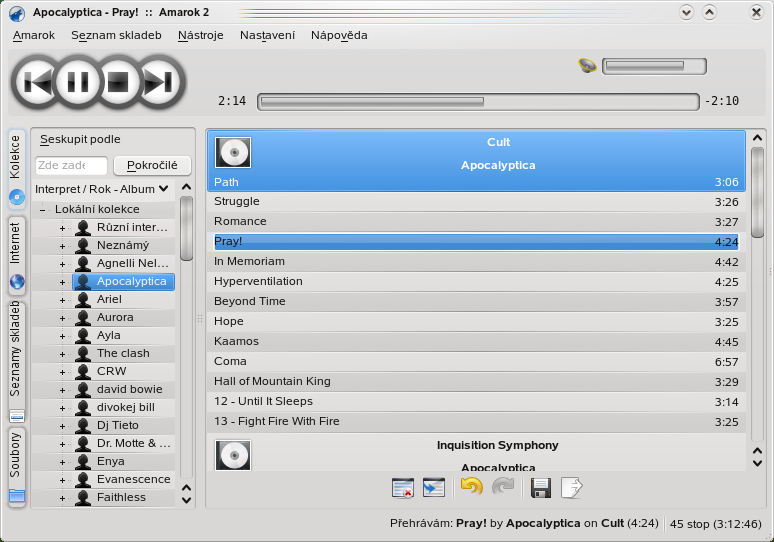Switch to the Soubory sidebar tab
Screen dimensions: 774x542
pos(16,466)
